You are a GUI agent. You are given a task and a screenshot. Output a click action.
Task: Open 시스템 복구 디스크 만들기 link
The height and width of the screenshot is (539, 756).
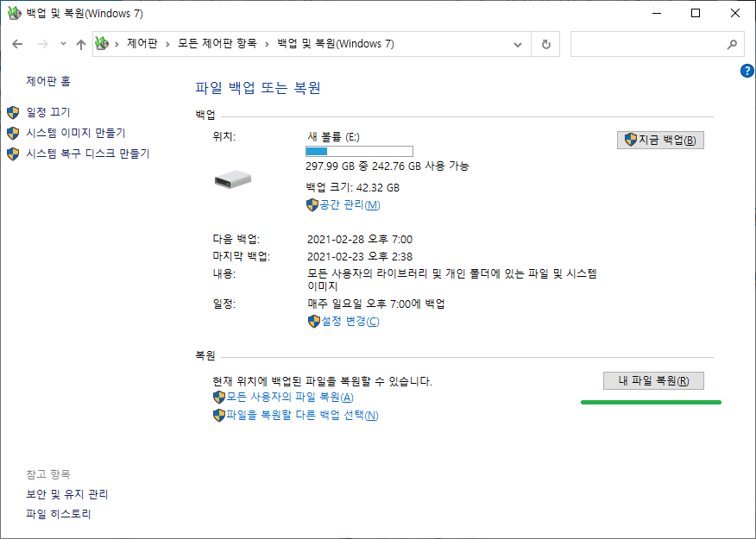tap(88, 154)
